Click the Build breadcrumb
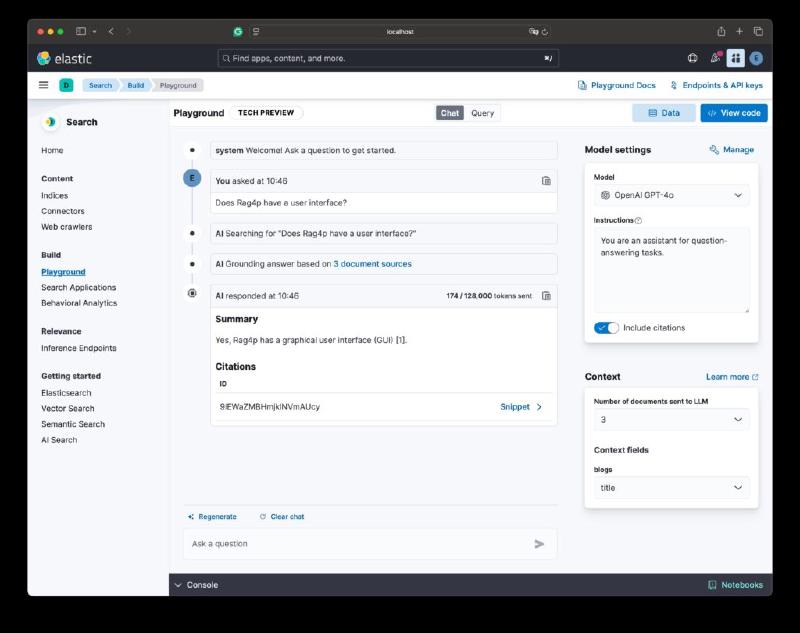Screen dimensions: 800x633 click(x=136, y=85)
